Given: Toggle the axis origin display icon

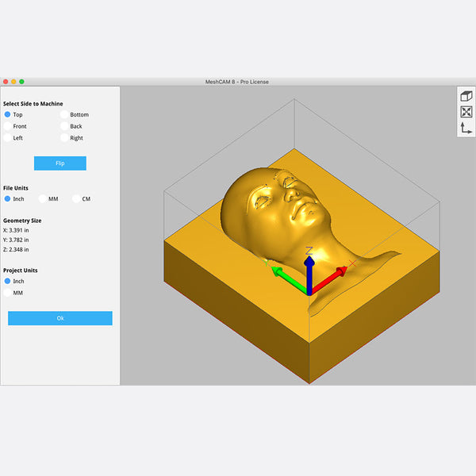Looking at the screenshot, I should (466, 128).
